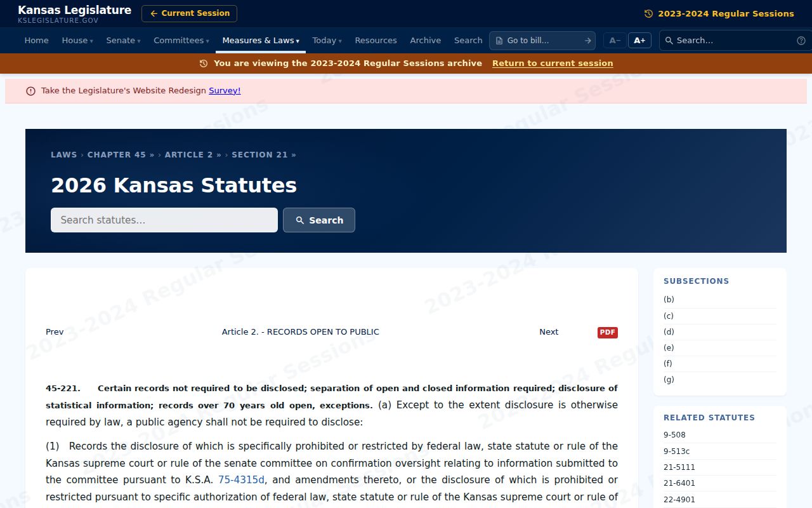Expand the House dropdown menu

tap(77, 41)
